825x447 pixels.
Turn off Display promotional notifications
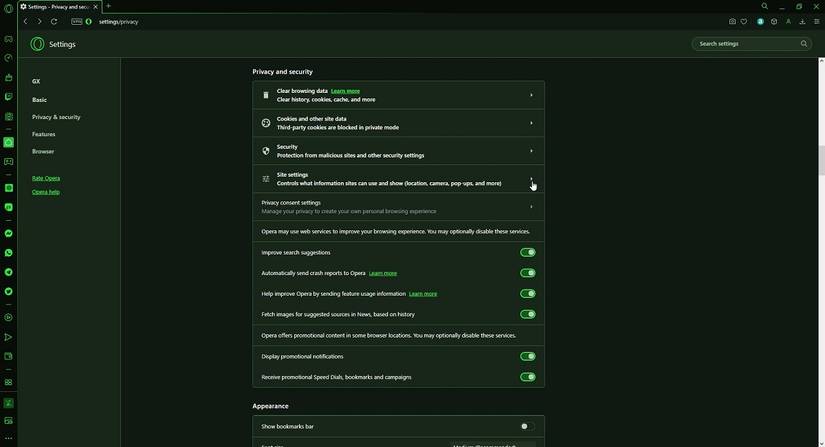point(528,356)
